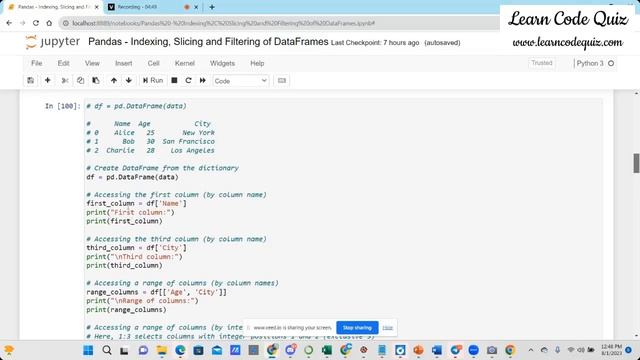Open the command palette keyboard icon
Screen dimensions: 640x360
tap(282, 80)
